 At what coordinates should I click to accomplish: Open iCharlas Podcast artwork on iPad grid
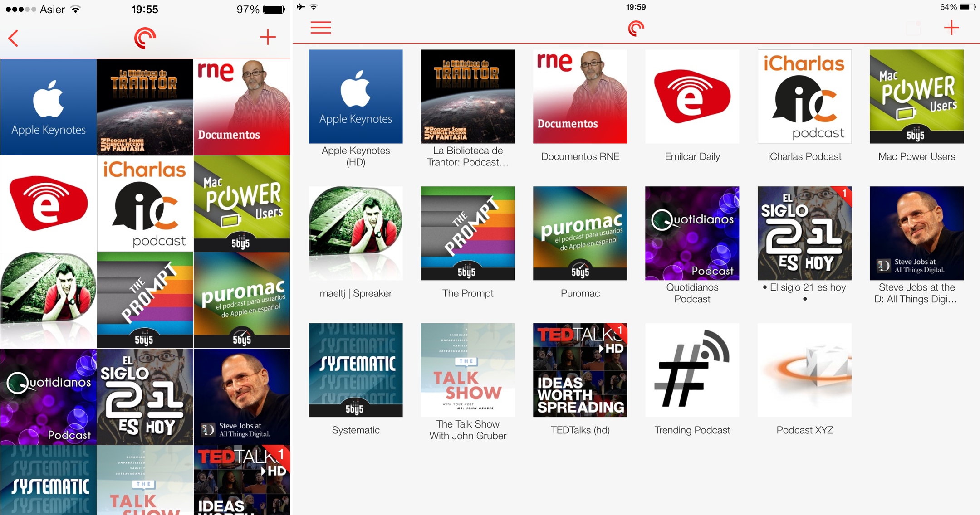[804, 97]
